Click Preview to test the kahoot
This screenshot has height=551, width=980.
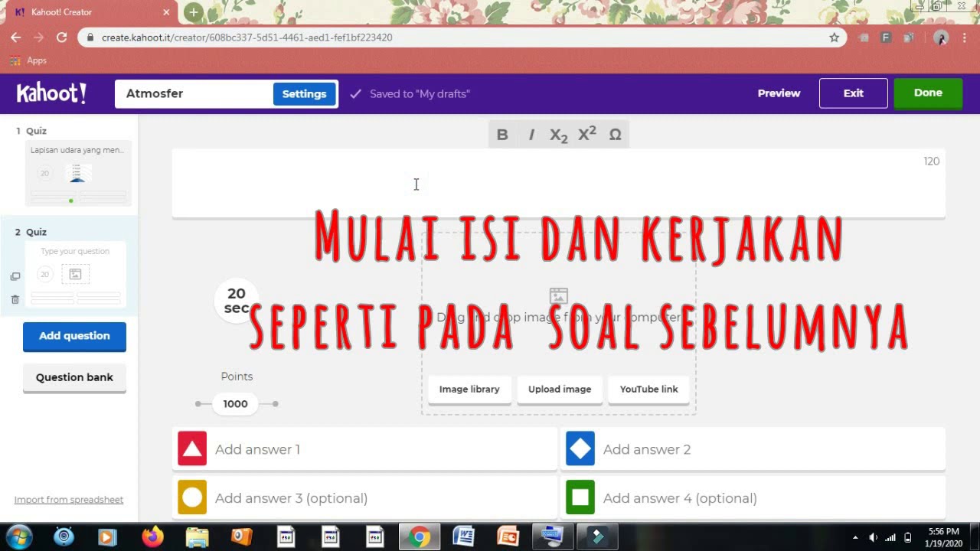(x=779, y=93)
